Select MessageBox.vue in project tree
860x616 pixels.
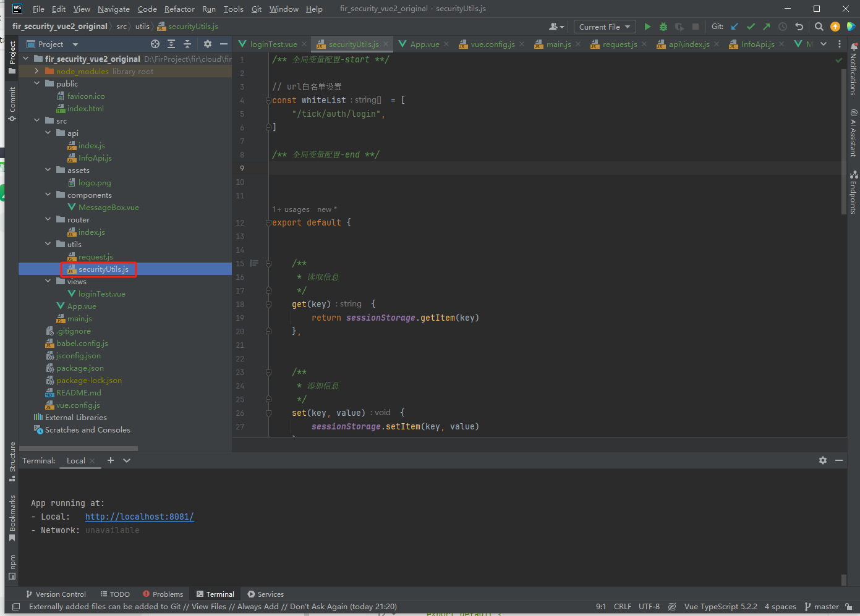click(x=108, y=207)
